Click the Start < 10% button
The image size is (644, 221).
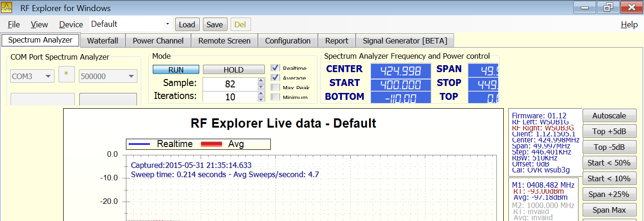coord(609,178)
